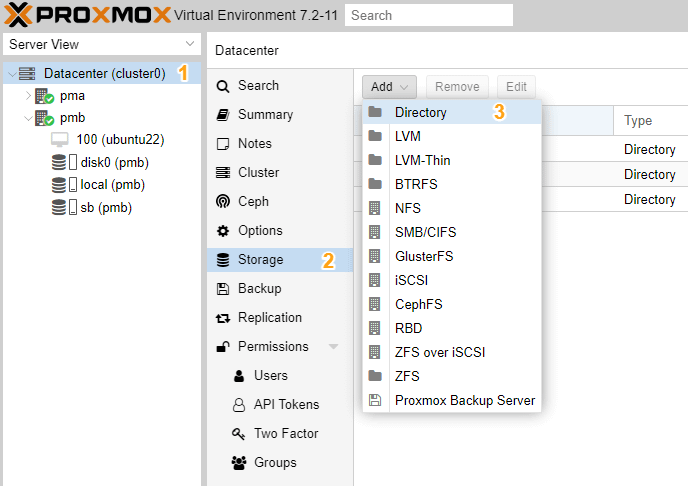This screenshot has height=486, width=688.
Task: Select GlusterFS storage type
Action: click(x=452, y=256)
